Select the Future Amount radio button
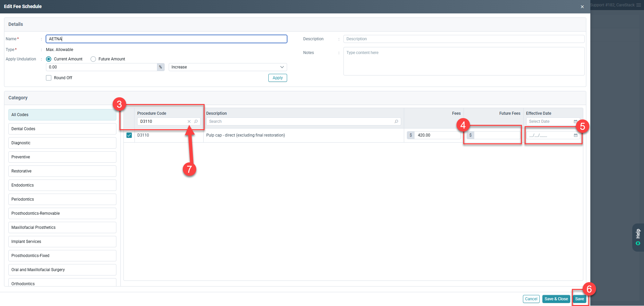Viewport: 644px width, 306px height. [x=93, y=59]
